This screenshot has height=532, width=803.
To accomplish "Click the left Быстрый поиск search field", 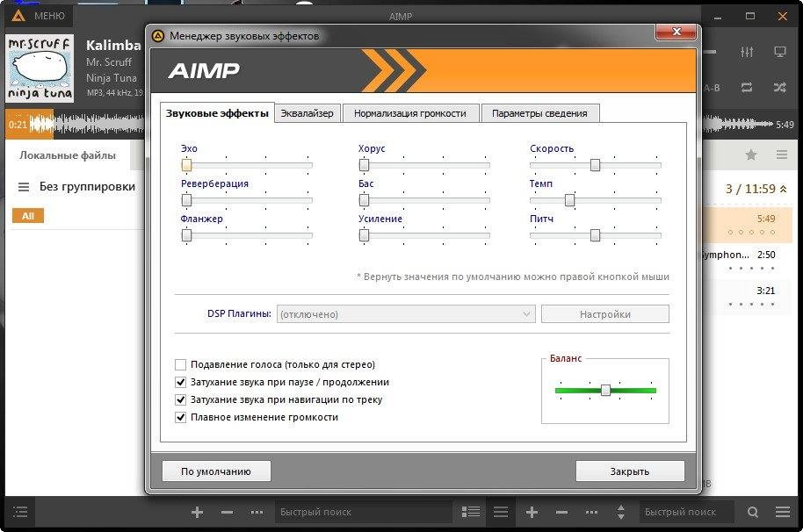I will point(363,512).
